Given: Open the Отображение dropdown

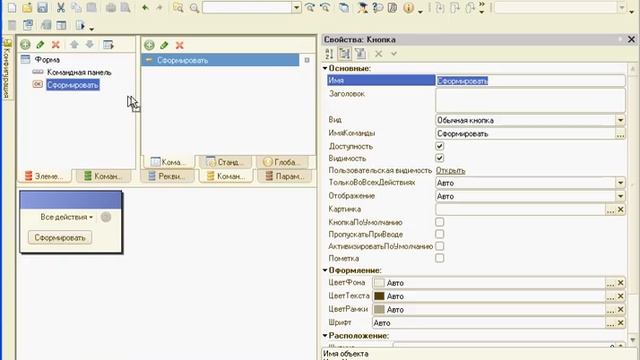Looking at the screenshot, I should tap(620, 196).
